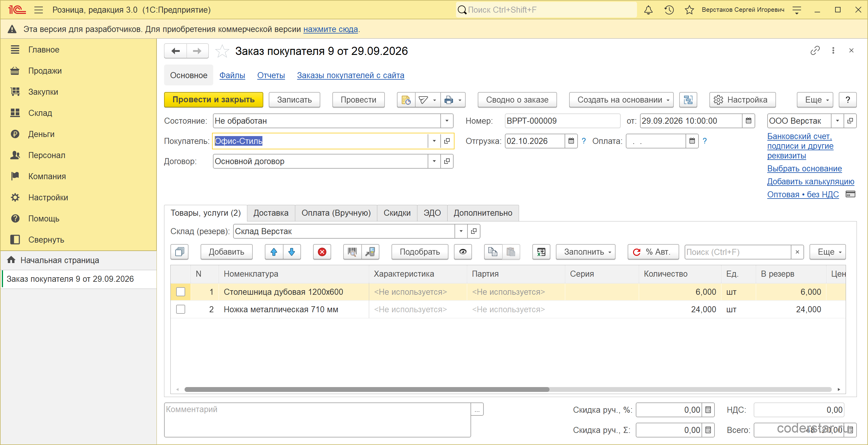Tick checkbox for Ножка металлическая row
868x445 pixels.
click(x=181, y=310)
